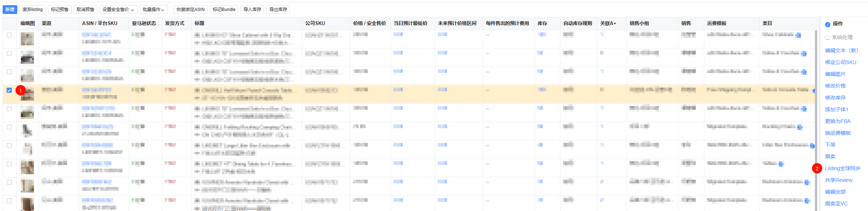
Task: Click the blue info icon beside 操作
Action: click(x=827, y=24)
